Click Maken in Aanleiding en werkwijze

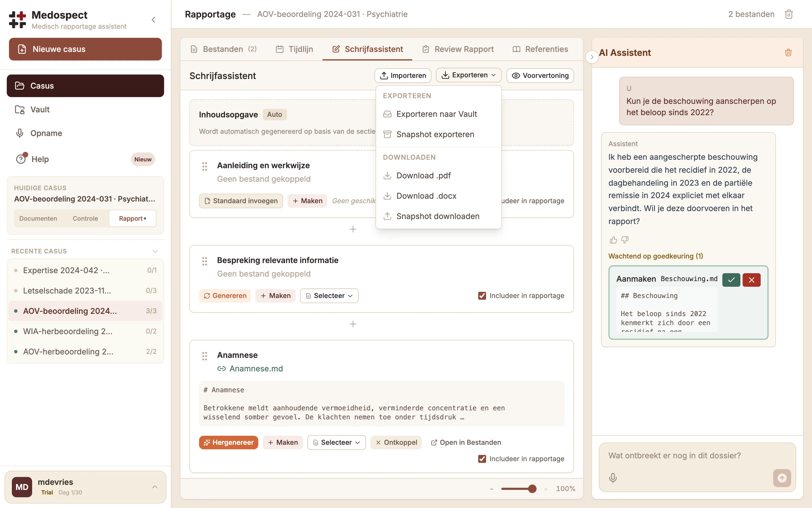pyautogui.click(x=307, y=201)
